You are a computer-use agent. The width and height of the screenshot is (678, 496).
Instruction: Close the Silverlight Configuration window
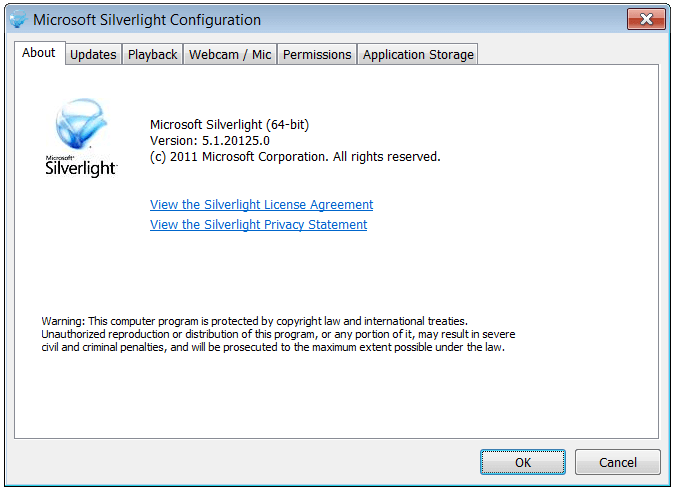[646, 19]
